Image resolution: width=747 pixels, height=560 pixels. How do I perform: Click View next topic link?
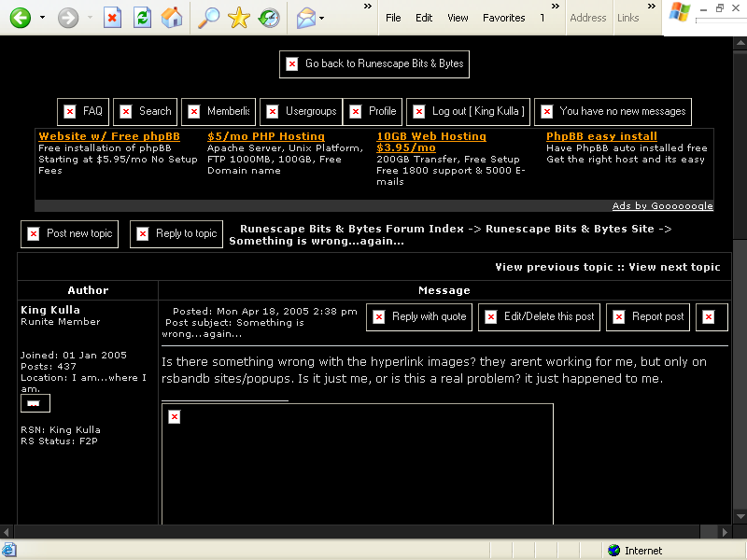coord(674,267)
